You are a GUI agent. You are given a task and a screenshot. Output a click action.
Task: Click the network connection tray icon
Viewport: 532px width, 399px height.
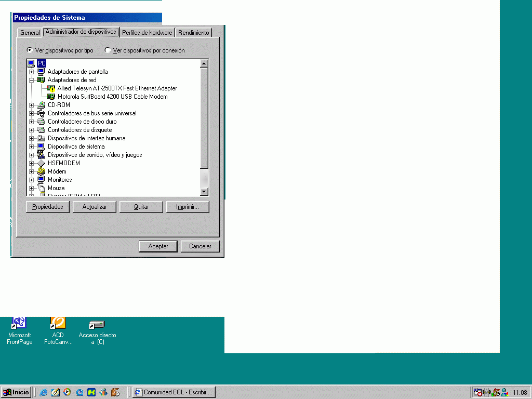point(487,392)
